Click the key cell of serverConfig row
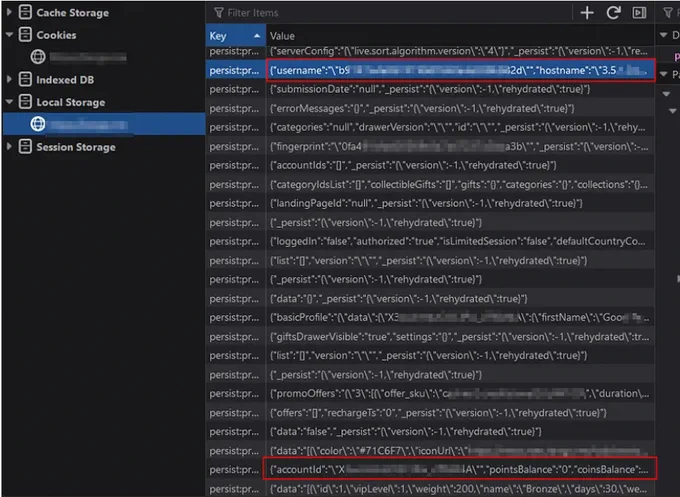The height and width of the screenshot is (497, 680). [x=235, y=51]
